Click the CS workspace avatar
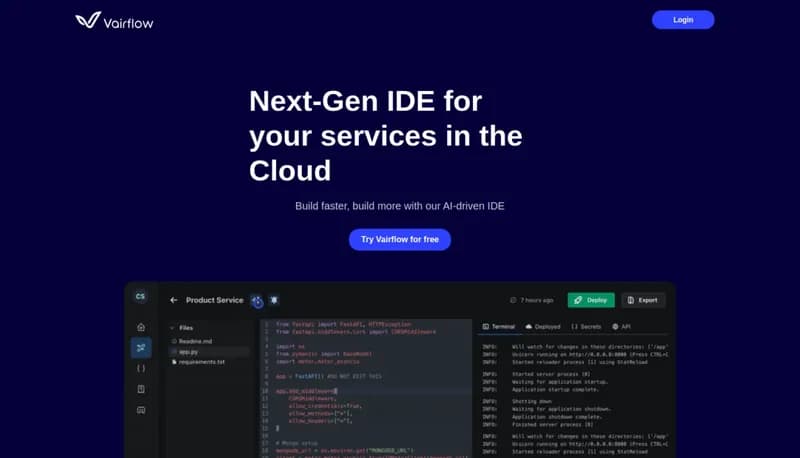Image resolution: width=800 pixels, height=458 pixels. coord(140,296)
